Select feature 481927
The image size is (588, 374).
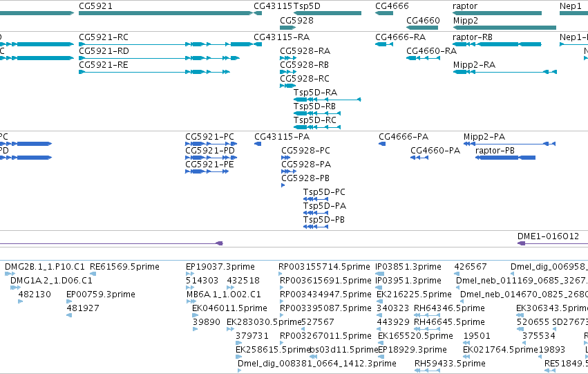(x=83, y=308)
